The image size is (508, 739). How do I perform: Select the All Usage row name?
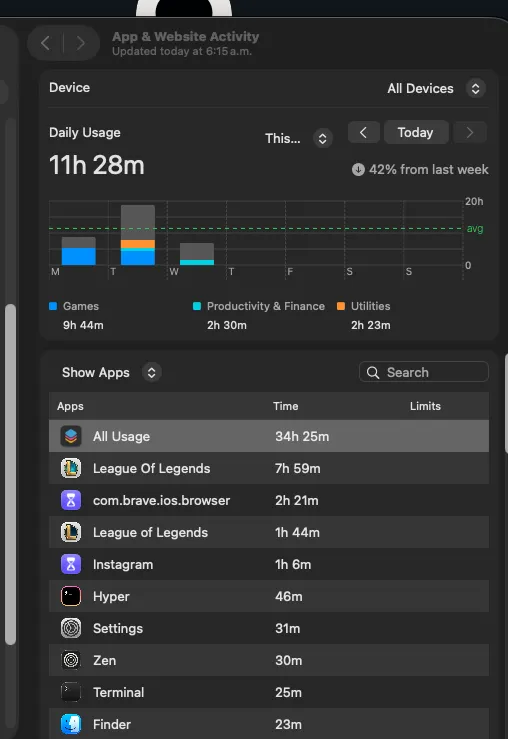click(122, 436)
